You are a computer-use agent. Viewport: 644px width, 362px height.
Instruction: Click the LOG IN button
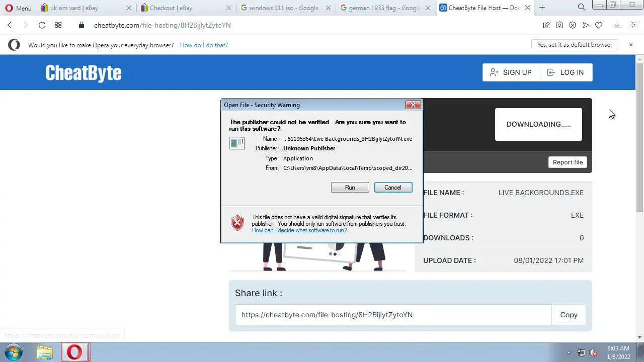coord(566,72)
